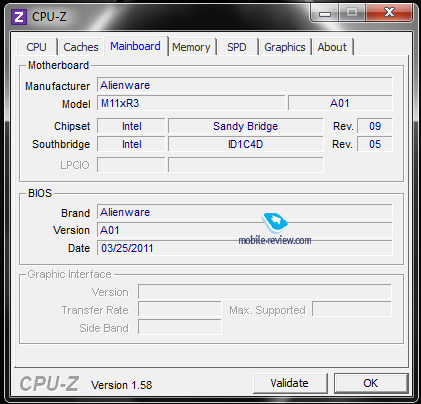Click the LPCIO label

(x=75, y=165)
